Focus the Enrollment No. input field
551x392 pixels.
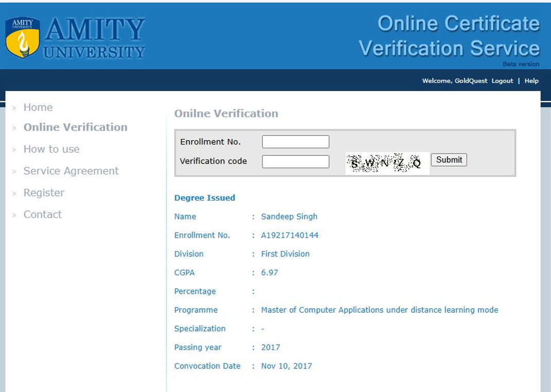[296, 142]
